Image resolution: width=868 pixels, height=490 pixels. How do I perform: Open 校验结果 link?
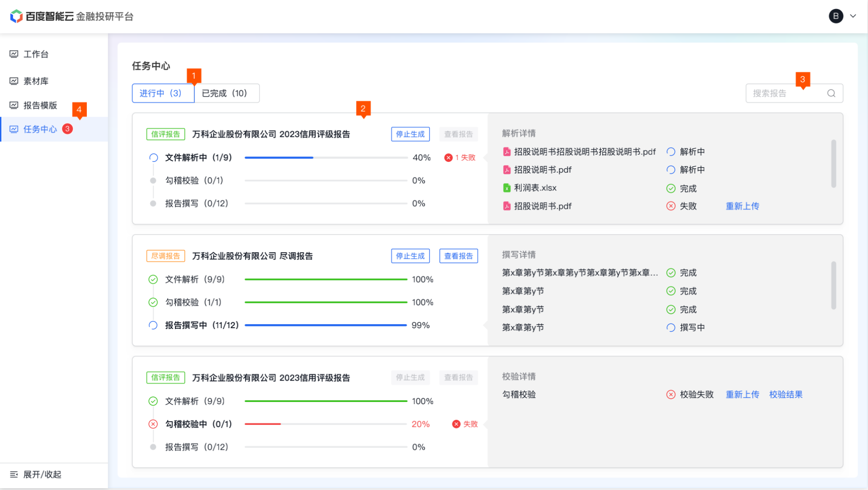(786, 395)
